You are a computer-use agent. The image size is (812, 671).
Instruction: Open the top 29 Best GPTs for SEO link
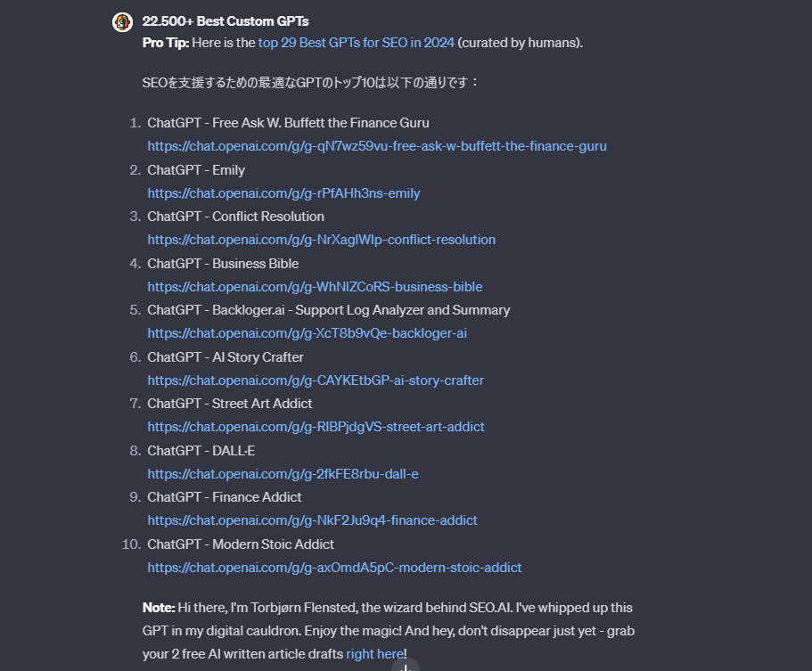click(357, 43)
